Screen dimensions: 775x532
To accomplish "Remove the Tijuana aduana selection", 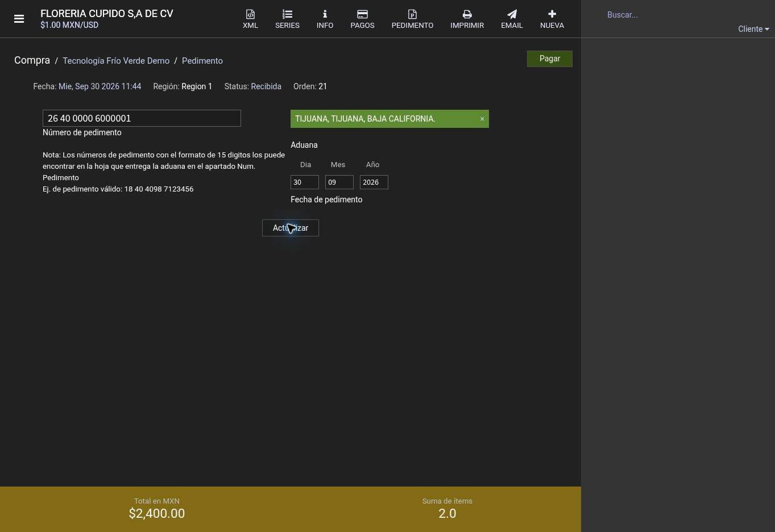I will point(482,119).
